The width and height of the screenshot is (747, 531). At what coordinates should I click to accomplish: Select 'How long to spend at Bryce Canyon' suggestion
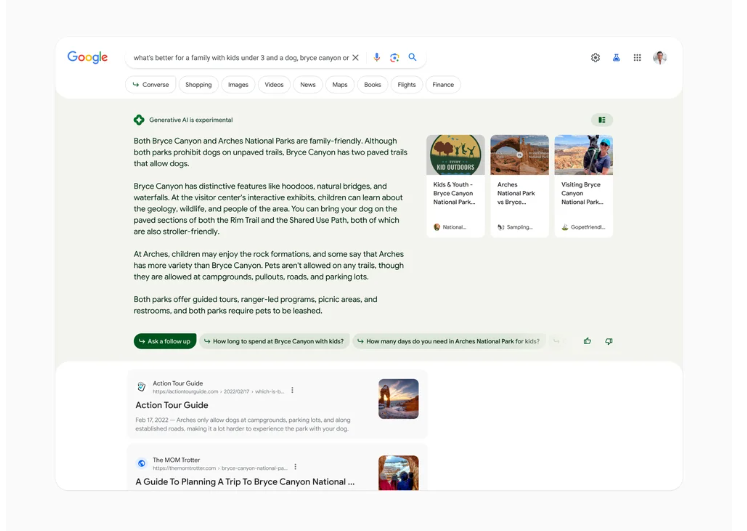click(274, 341)
